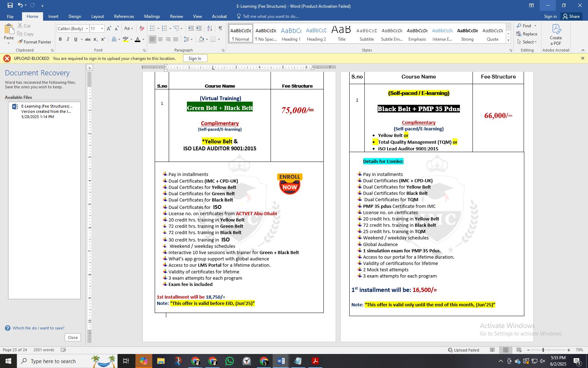Click 'Which file do I want to save?' link
Image resolution: width=588 pixels, height=368 pixels.
click(x=38, y=328)
